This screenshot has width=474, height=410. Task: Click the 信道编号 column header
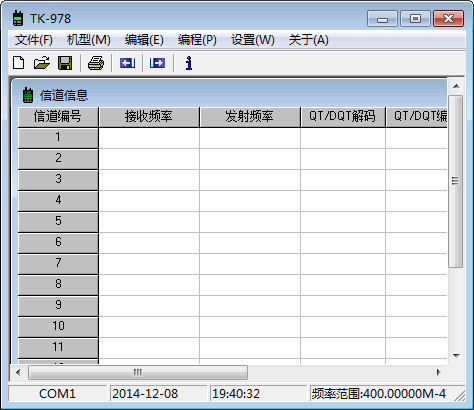(x=58, y=117)
